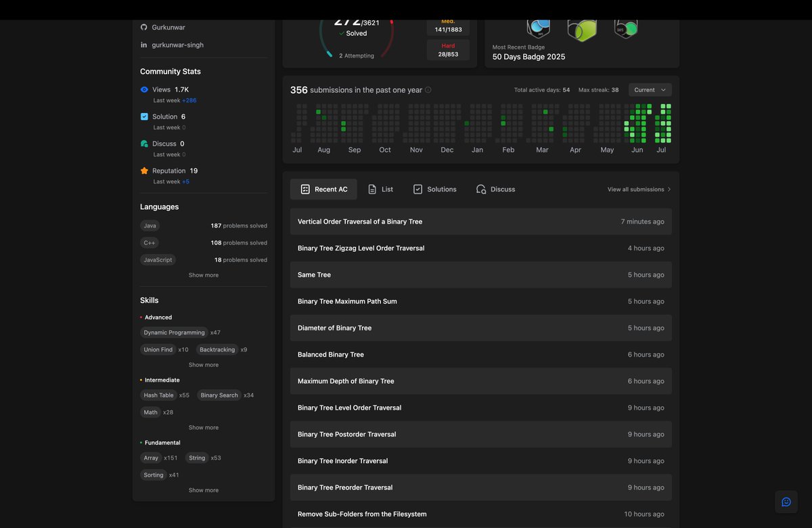This screenshot has height=528, width=812.
Task: Click the Discuss tab chat icon
Action: click(481, 190)
